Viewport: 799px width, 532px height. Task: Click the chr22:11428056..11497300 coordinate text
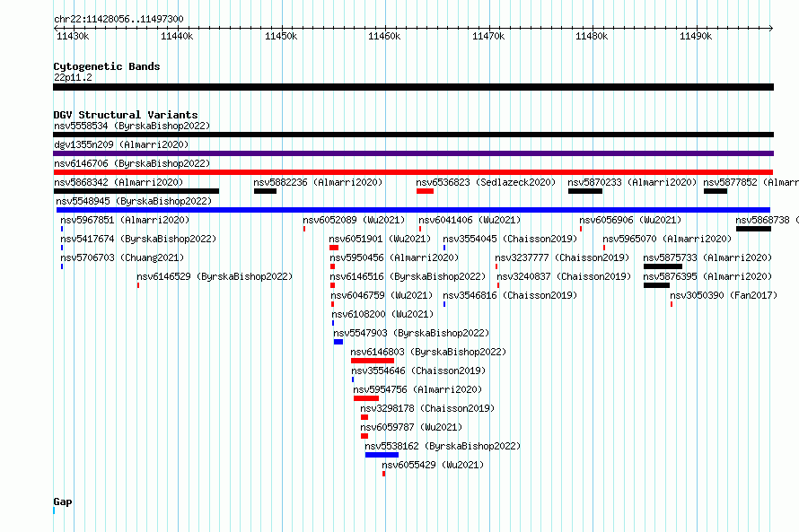(119, 19)
